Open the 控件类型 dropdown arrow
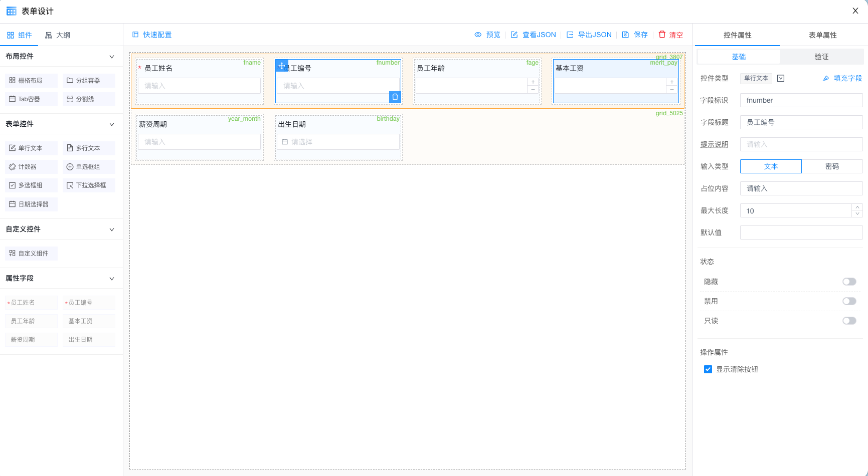The width and height of the screenshot is (868, 476). point(781,78)
